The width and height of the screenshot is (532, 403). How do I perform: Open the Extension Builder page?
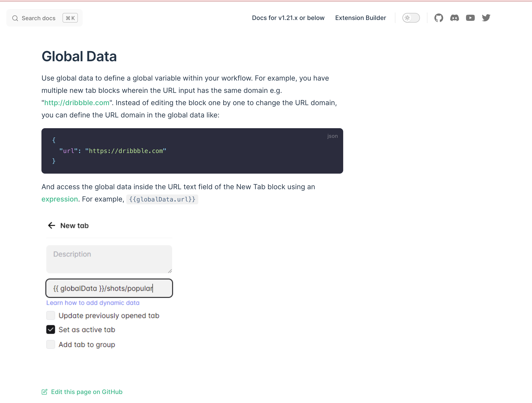[360, 18]
